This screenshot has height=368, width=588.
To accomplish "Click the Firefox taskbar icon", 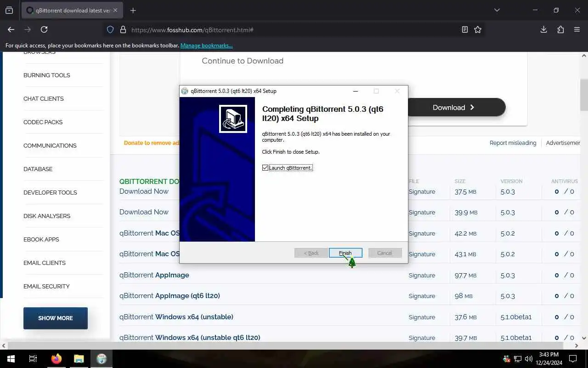I will [x=57, y=359].
